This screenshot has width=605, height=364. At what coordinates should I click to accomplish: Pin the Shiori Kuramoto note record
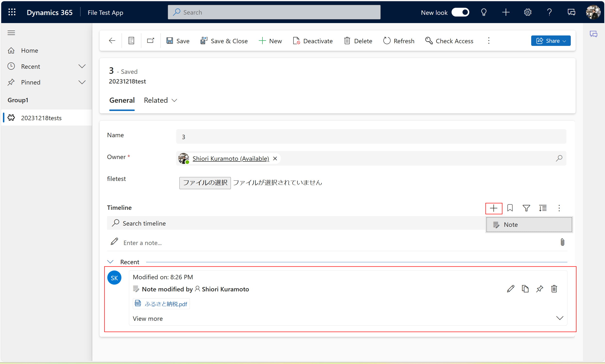539,289
